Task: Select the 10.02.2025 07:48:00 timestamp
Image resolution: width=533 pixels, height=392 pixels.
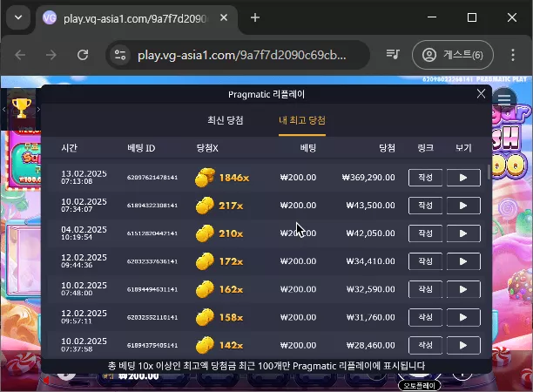Action: click(x=84, y=289)
